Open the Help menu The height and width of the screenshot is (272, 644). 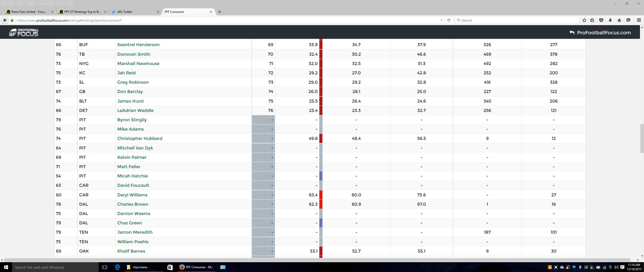click(x=70, y=3)
